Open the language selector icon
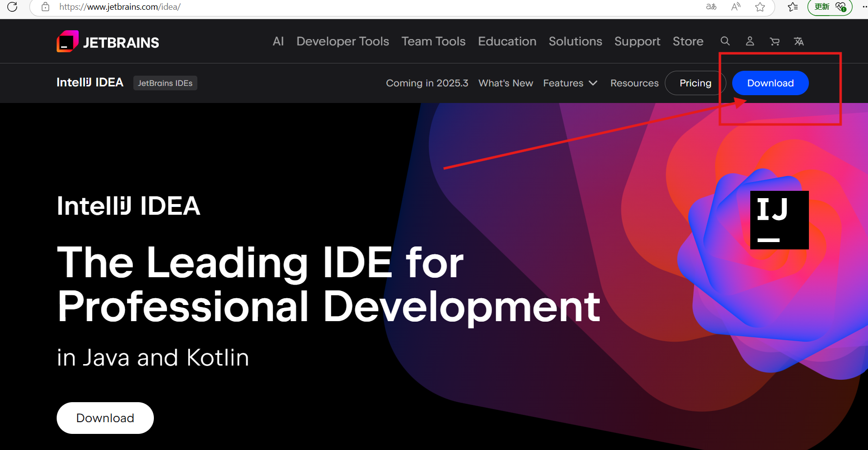 (799, 41)
